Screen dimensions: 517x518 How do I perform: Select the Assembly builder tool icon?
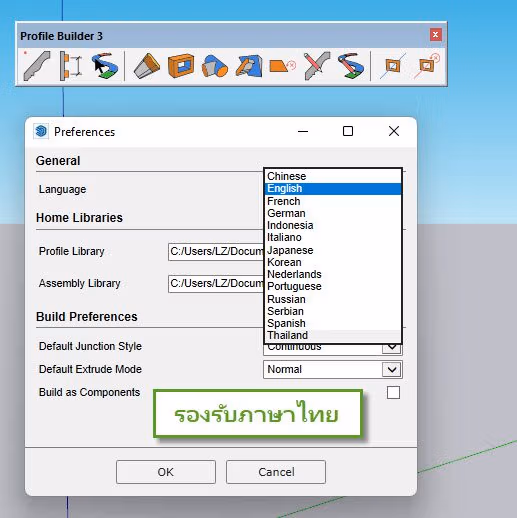(x=71, y=66)
